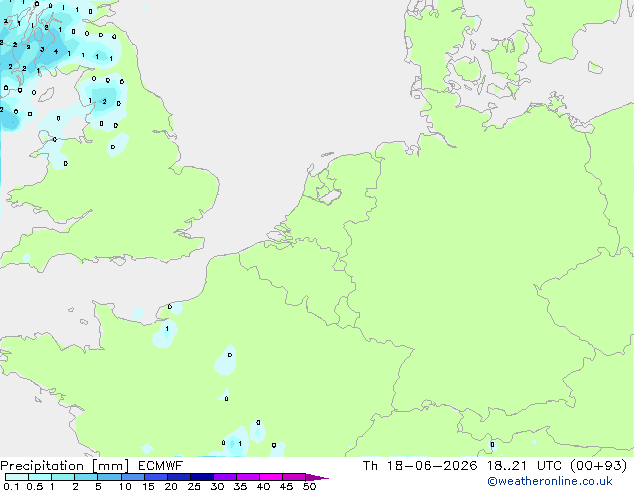Click the '35' legend scale value

point(240,486)
